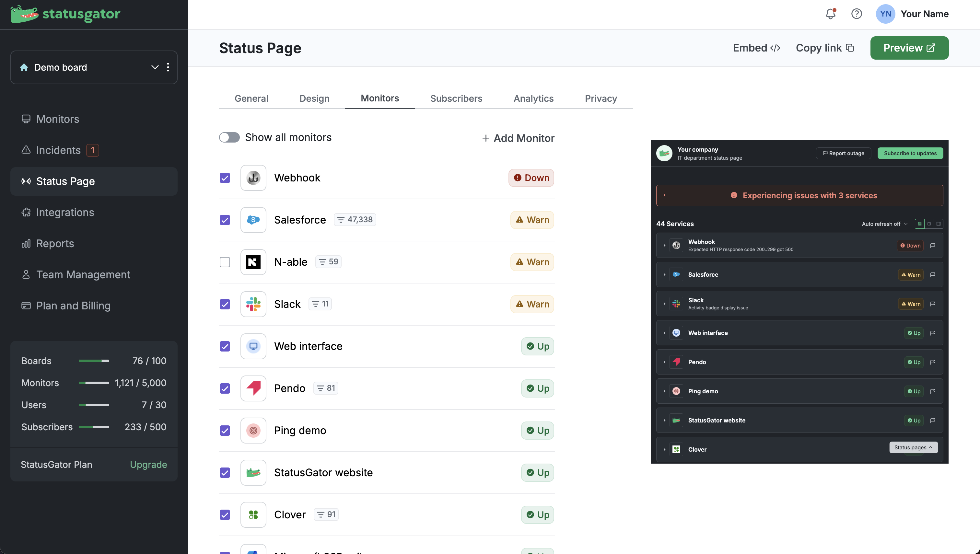Click the Demo board three-dot menu
980x554 pixels.
(168, 67)
